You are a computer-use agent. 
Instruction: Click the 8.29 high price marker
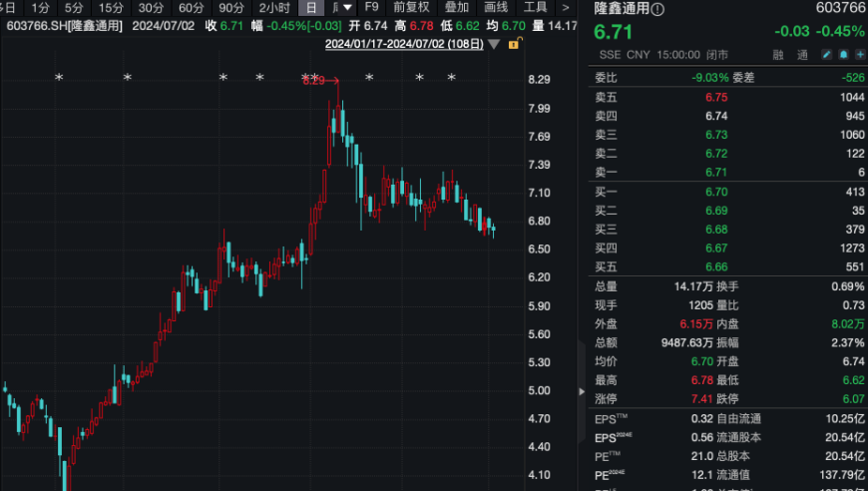pos(312,81)
